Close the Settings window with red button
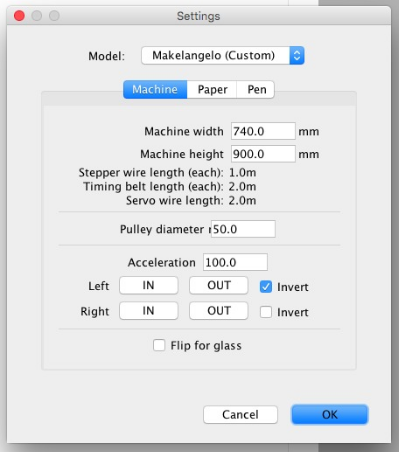Screen dimensions: 399x452 (19, 16)
